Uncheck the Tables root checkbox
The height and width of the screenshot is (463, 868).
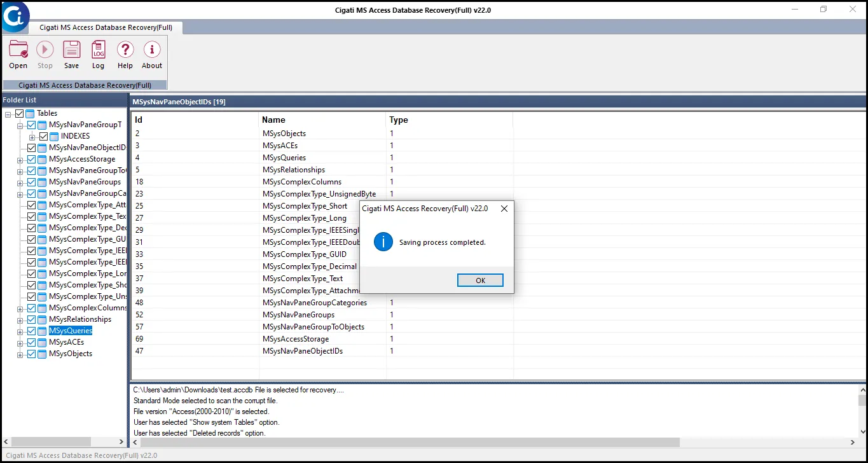19,113
